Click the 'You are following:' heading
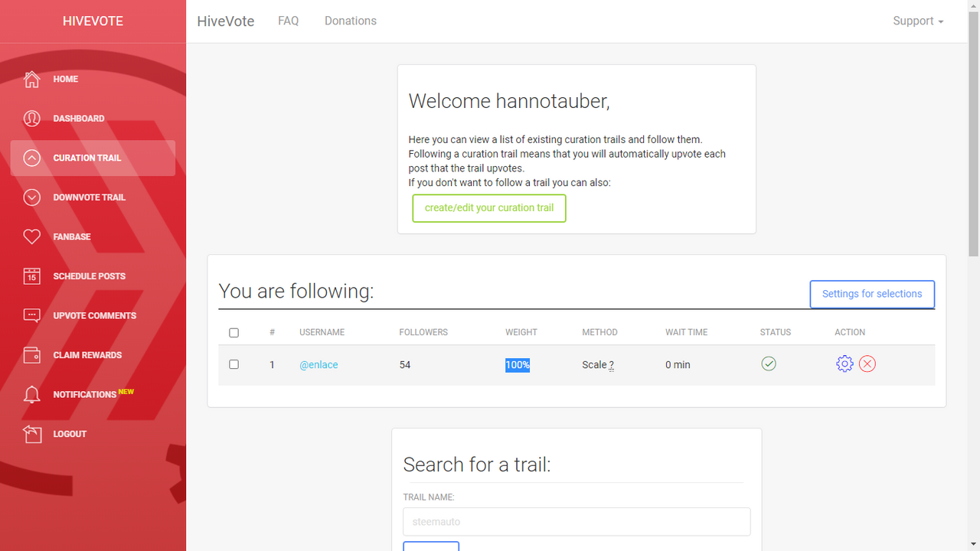The image size is (980, 551). tap(296, 291)
